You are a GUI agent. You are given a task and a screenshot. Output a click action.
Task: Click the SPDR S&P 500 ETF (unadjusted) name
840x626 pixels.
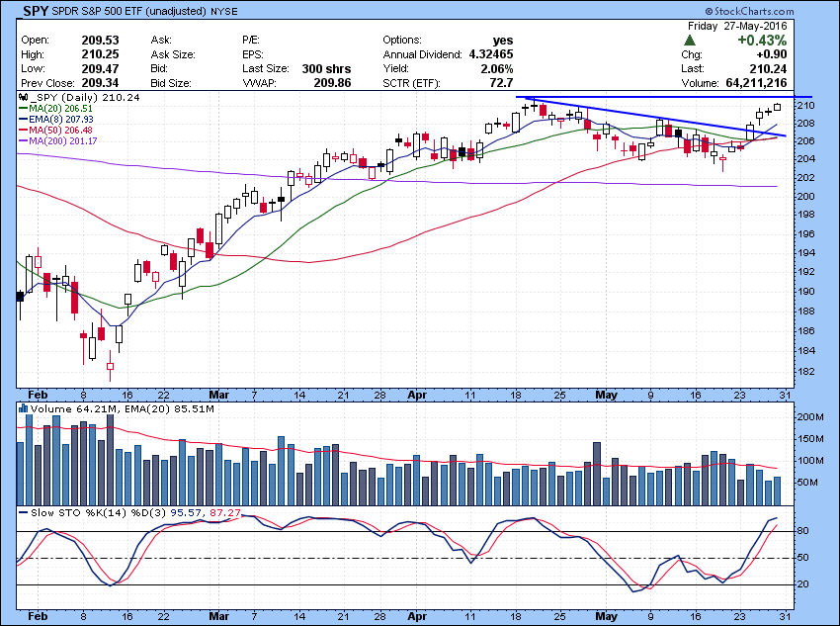pos(129,11)
